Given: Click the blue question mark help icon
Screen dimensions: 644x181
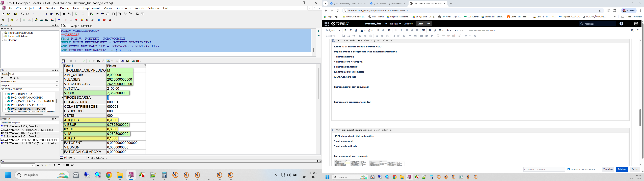Looking at the screenshot, I should (59, 20).
